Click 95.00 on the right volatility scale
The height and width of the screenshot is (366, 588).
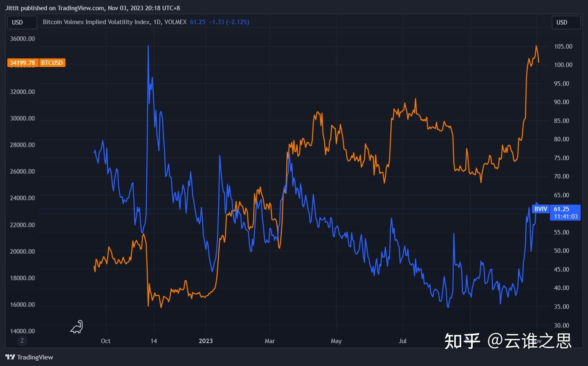coord(561,83)
